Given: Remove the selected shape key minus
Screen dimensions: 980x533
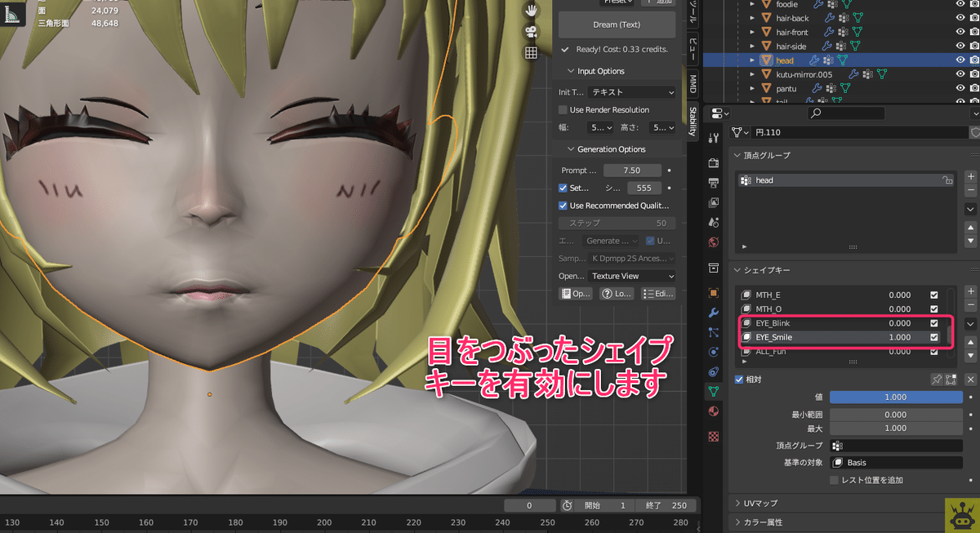Looking at the screenshot, I should coord(971,304).
